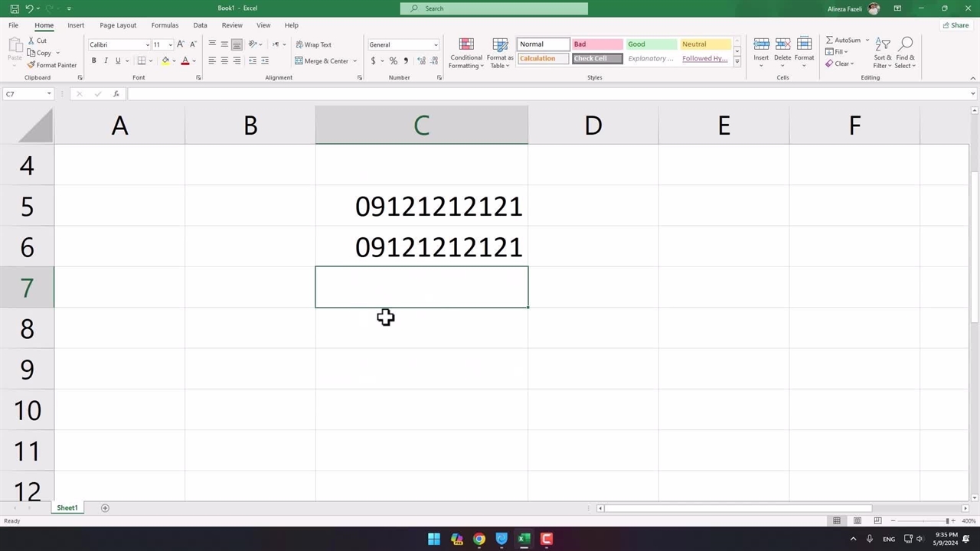This screenshot has width=980, height=551.
Task: Open the Merge & Center dropdown arrow
Action: (354, 61)
